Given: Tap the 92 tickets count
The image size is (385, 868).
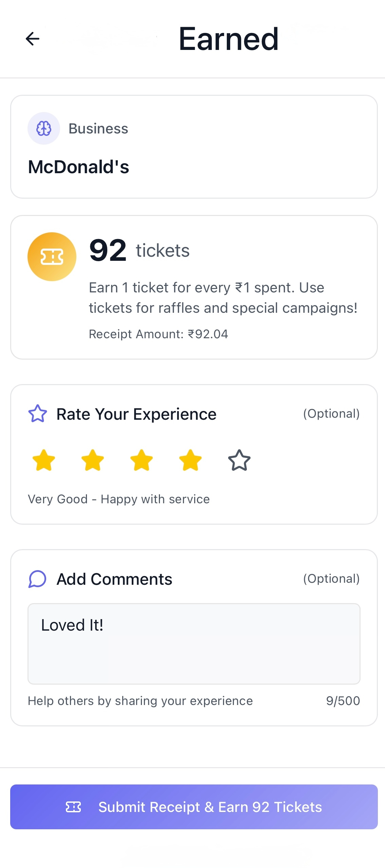Looking at the screenshot, I should (x=139, y=251).
